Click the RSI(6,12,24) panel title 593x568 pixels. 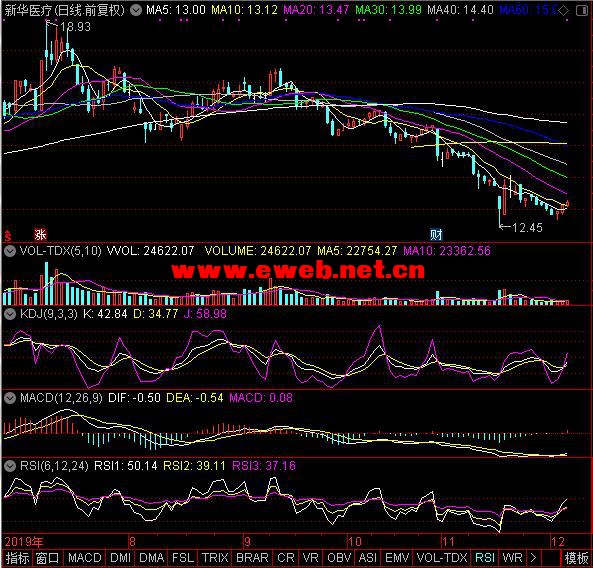[x=54, y=466]
